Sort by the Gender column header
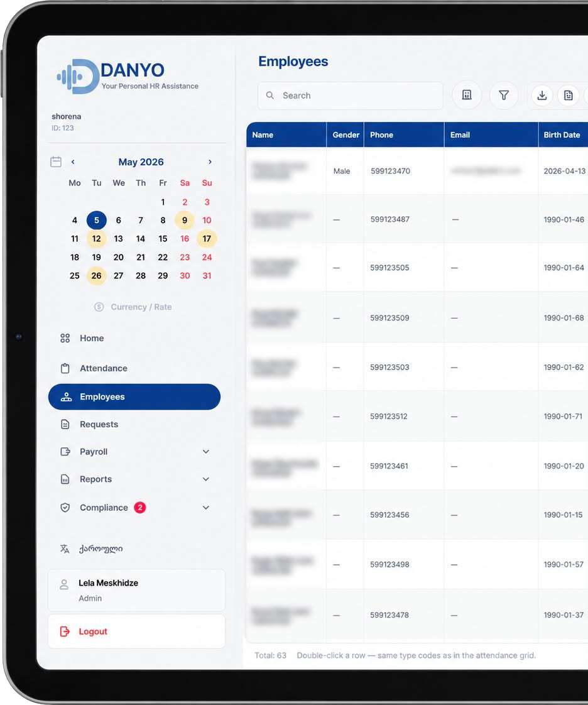 coord(346,135)
